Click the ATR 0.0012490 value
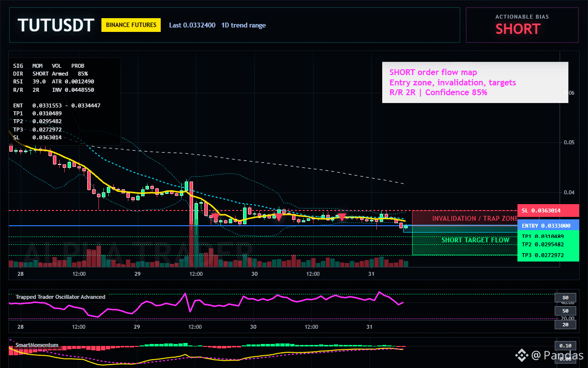This screenshot has width=588, height=368. pos(73,81)
